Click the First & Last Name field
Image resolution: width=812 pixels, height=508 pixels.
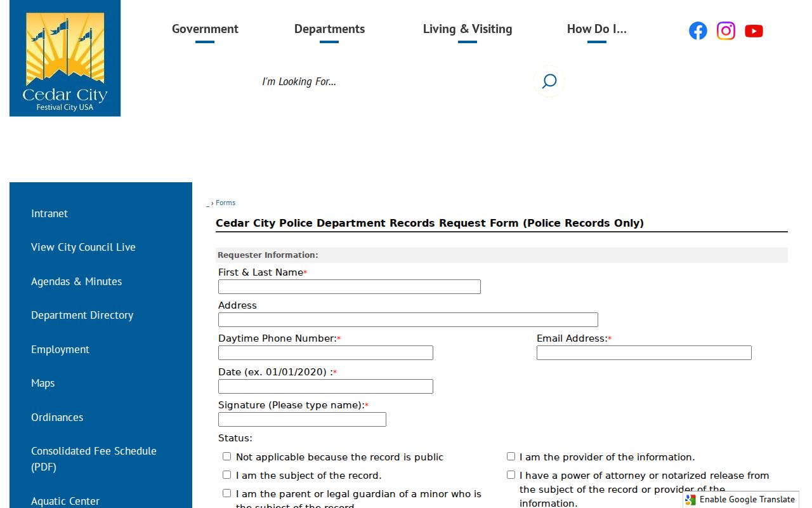350,287
